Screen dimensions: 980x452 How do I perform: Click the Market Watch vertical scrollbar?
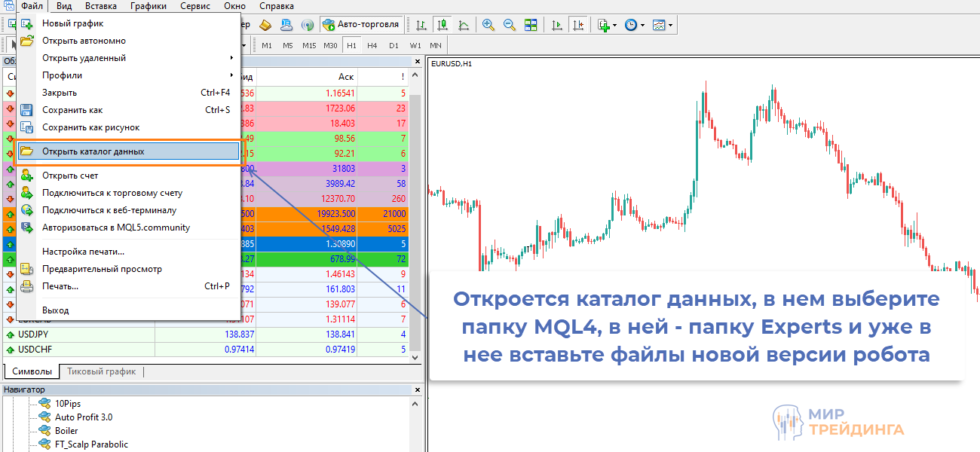tap(415, 226)
